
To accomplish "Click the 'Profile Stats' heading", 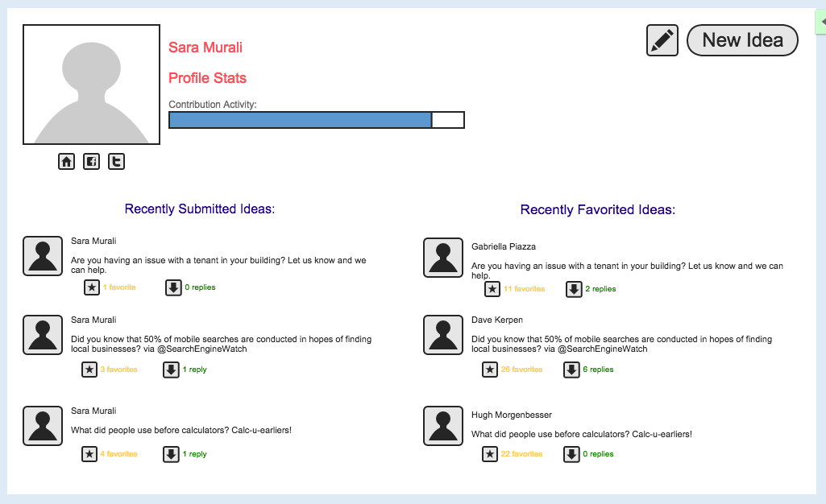I will pyautogui.click(x=208, y=78).
